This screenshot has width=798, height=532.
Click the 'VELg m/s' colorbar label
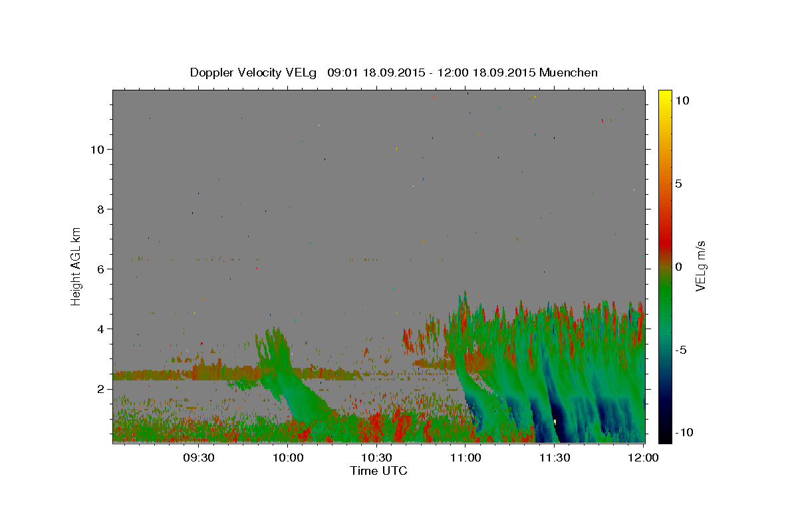(x=700, y=266)
